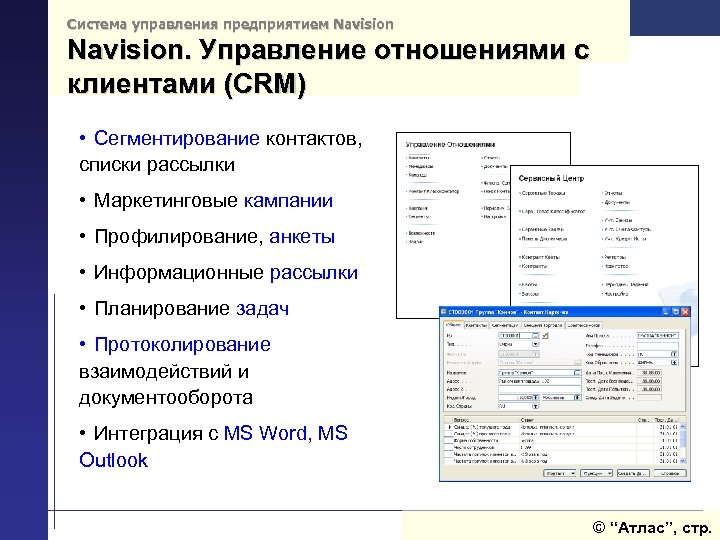Click the blue word задач on the slide

tap(263, 309)
